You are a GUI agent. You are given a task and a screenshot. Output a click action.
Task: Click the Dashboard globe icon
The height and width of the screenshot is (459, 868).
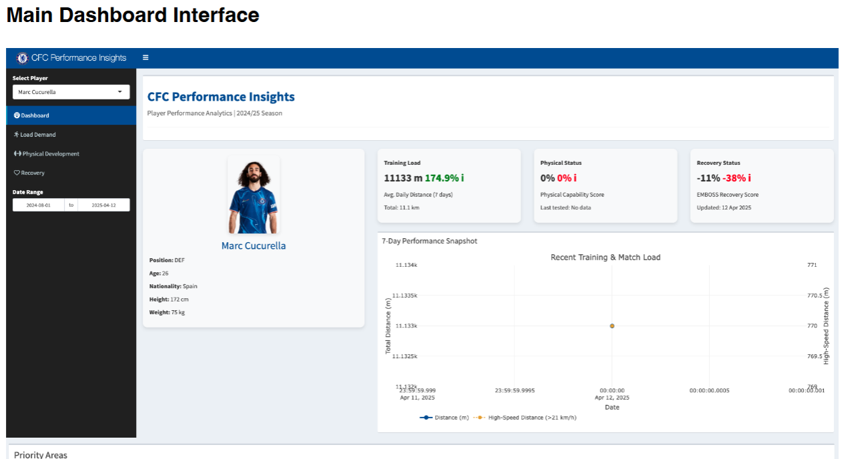click(17, 115)
